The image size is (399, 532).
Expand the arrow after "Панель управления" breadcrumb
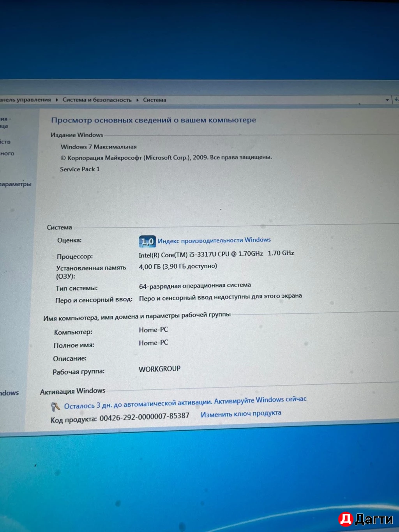pos(57,100)
